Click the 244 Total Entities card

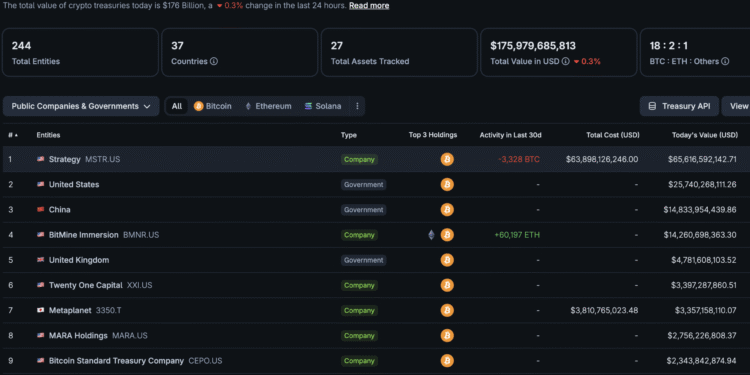tap(80, 52)
